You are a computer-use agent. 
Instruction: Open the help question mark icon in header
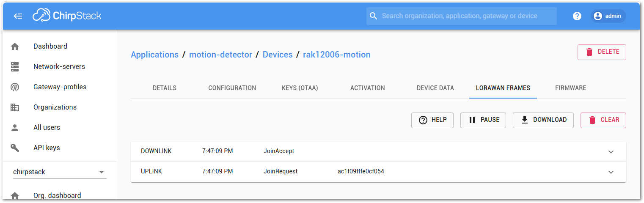(577, 16)
